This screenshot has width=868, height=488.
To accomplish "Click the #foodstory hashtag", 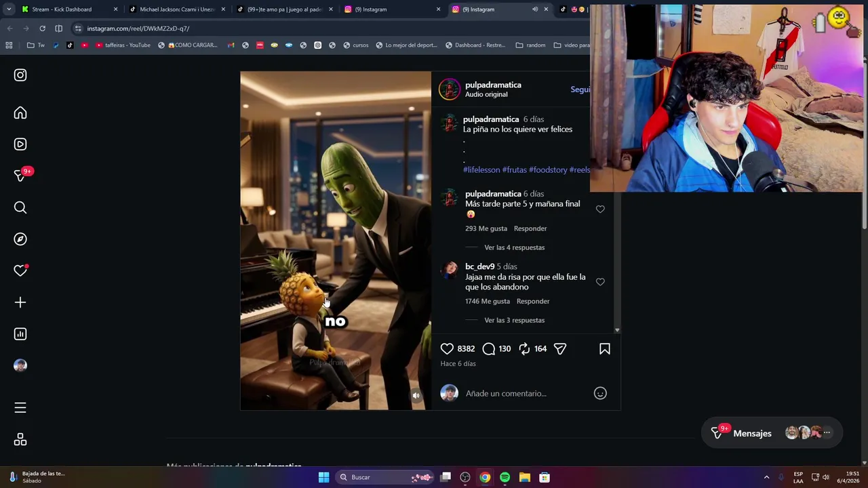I will [548, 169].
